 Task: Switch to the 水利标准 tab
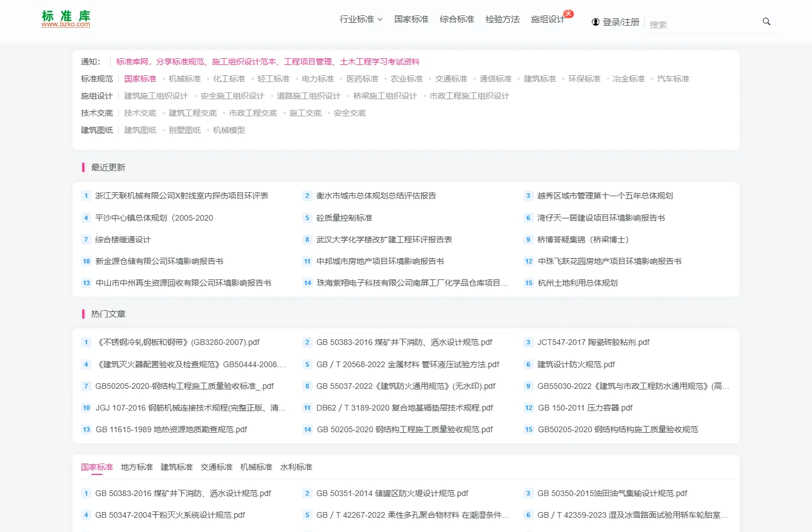click(x=296, y=467)
